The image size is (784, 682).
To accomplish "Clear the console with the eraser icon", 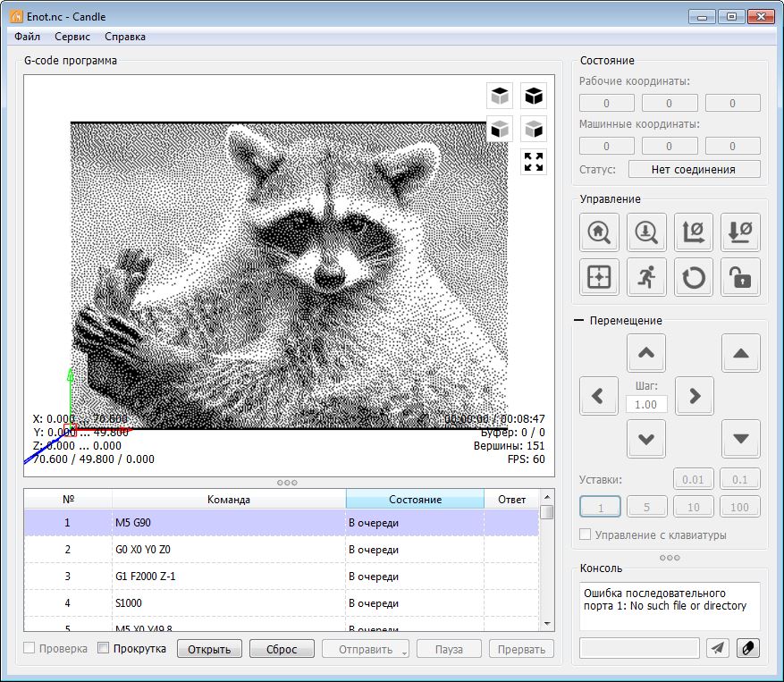I will click(x=747, y=648).
